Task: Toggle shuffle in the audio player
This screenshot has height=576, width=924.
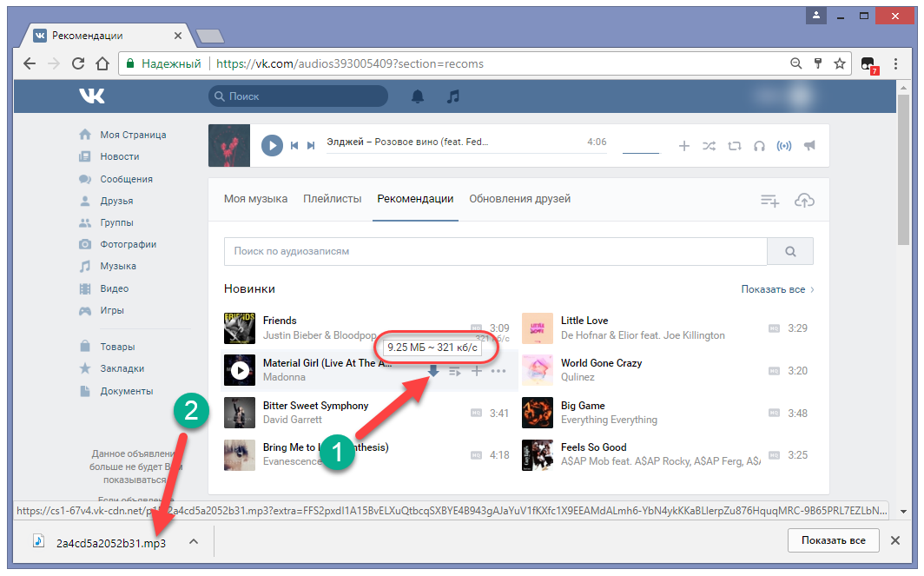Action: (x=709, y=146)
